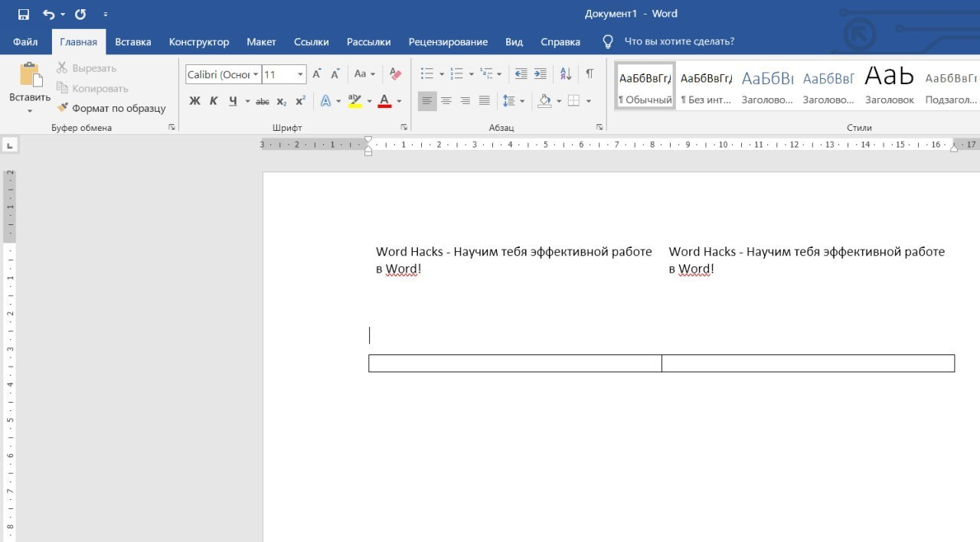Increase indent of the paragraph
Viewport: 980px width, 542px height.
540,74
